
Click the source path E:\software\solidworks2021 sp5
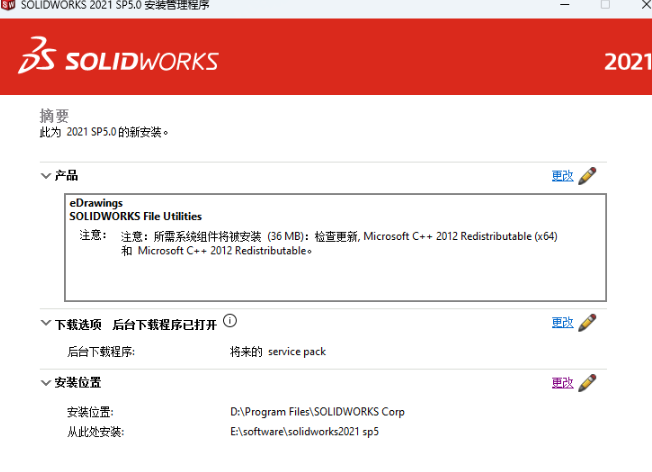click(304, 432)
